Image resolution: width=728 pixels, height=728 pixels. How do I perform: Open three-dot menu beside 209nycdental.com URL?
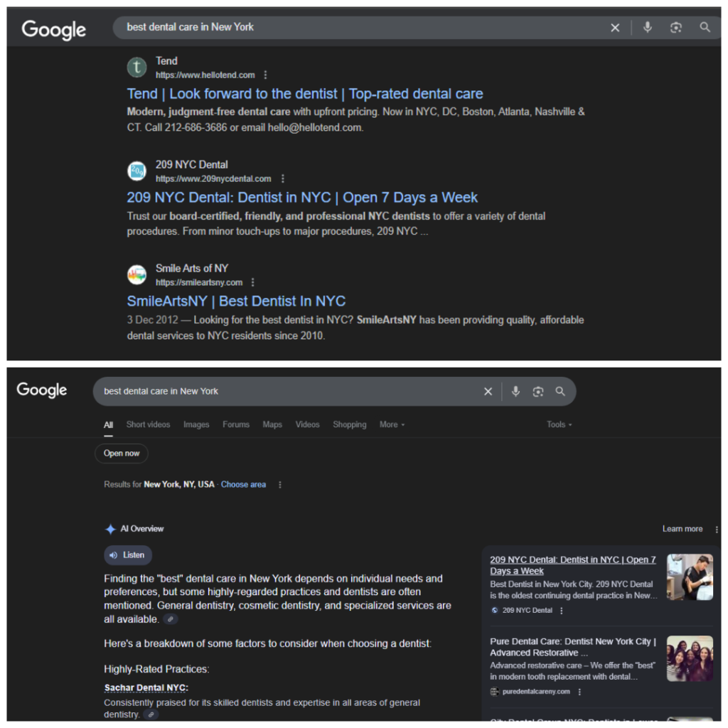click(x=283, y=178)
